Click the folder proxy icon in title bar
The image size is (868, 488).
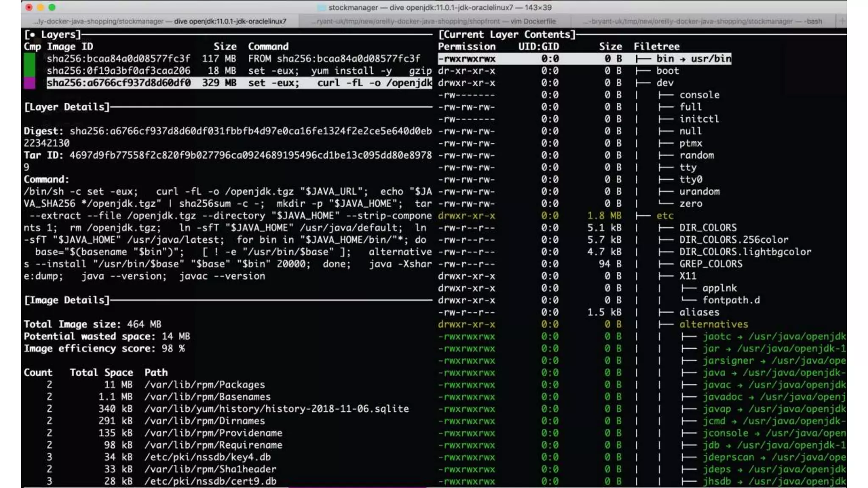coord(322,8)
